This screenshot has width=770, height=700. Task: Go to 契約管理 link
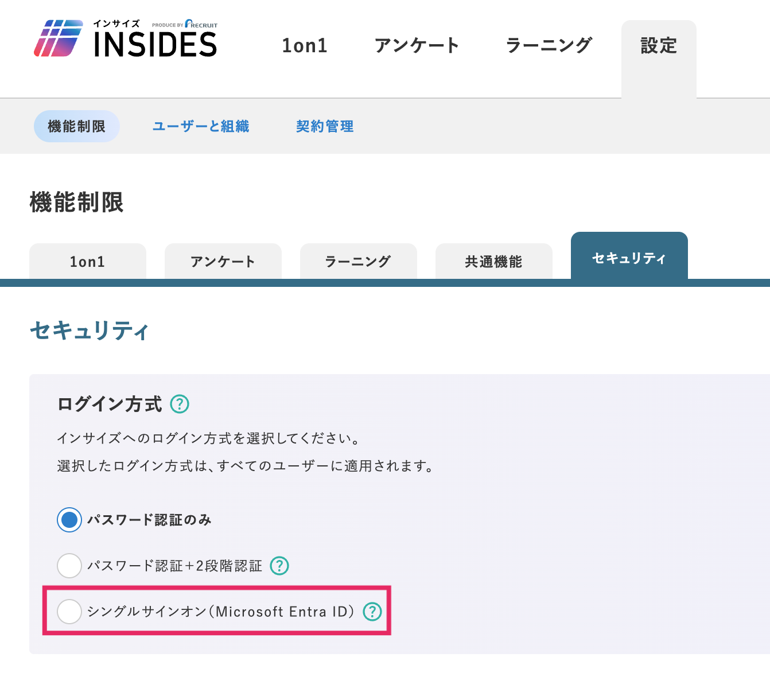pos(325,126)
